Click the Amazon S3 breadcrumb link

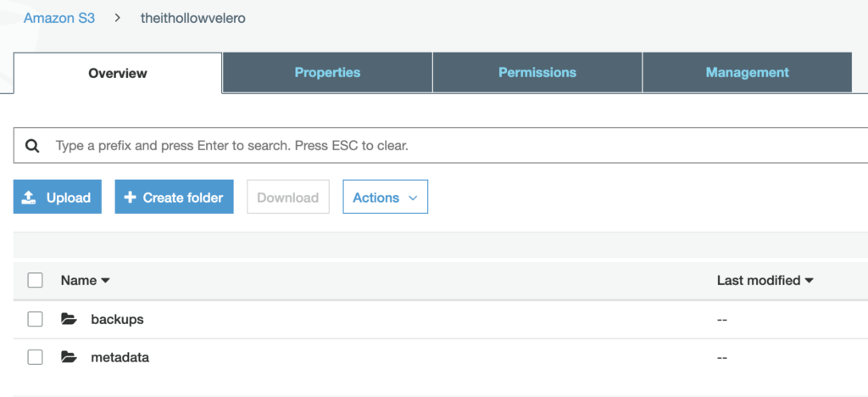point(59,18)
